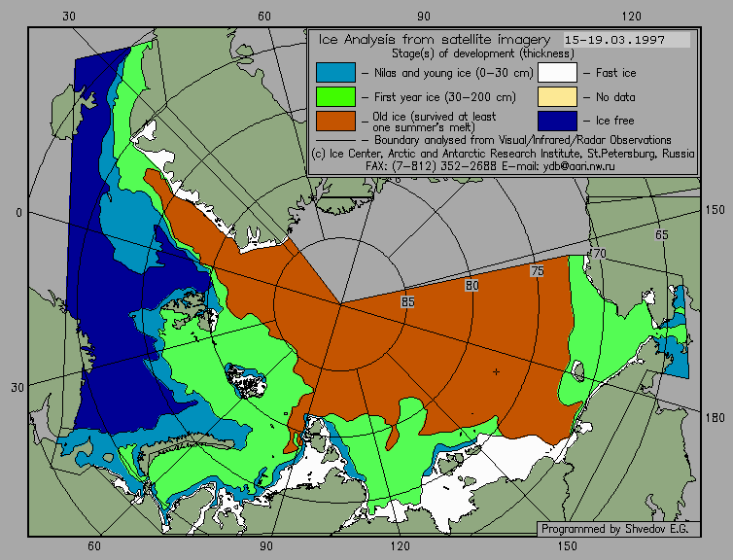
Task: Click the 'Ice free' legend label
Action: pyautogui.click(x=614, y=121)
